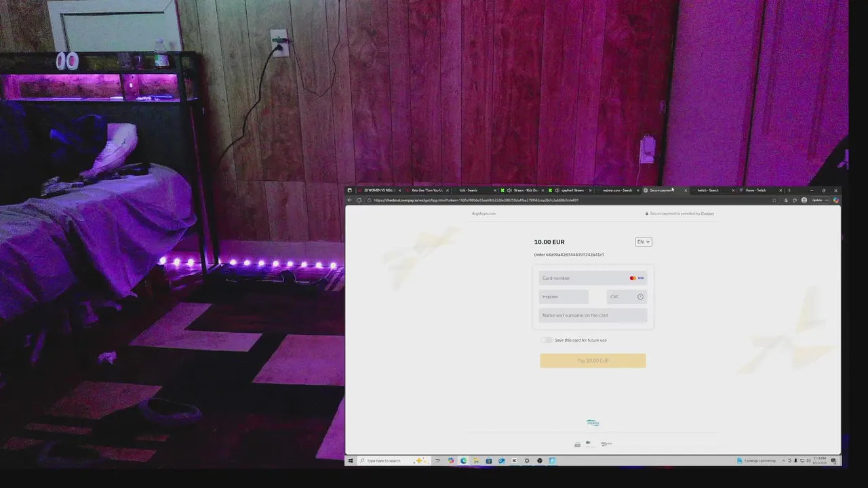
Task: Select the name and surname field
Action: point(593,315)
